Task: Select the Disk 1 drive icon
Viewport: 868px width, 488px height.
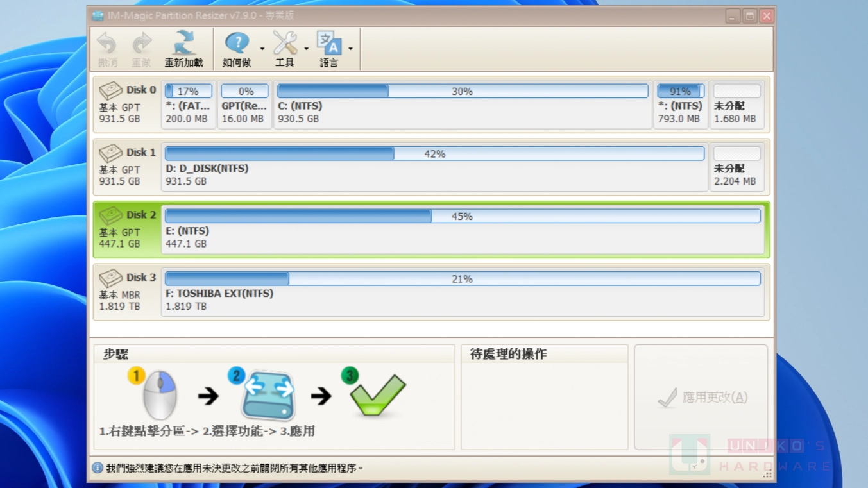Action: pos(110,153)
